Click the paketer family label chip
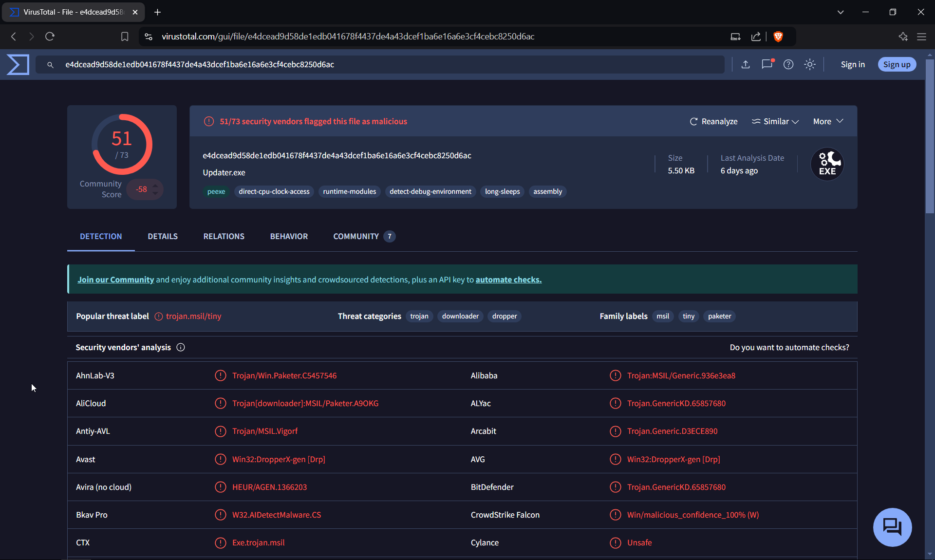The image size is (935, 560). tap(720, 316)
